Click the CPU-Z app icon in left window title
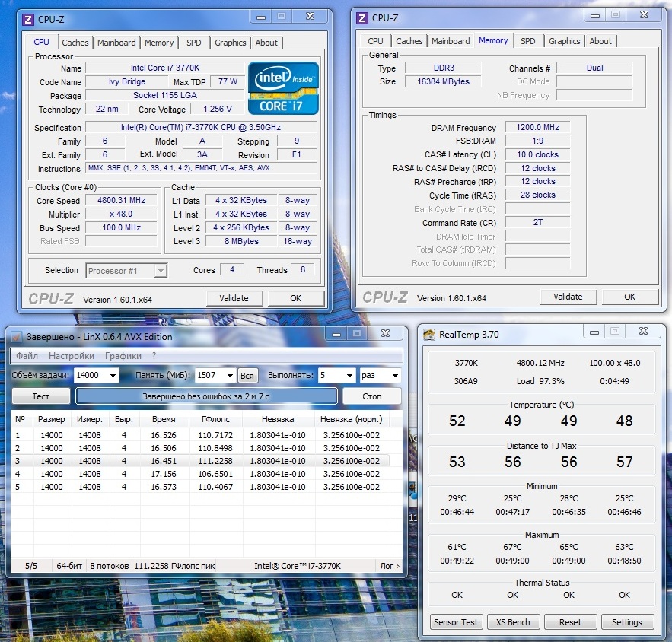Image resolution: width=672 pixels, height=642 pixels. tap(28, 19)
